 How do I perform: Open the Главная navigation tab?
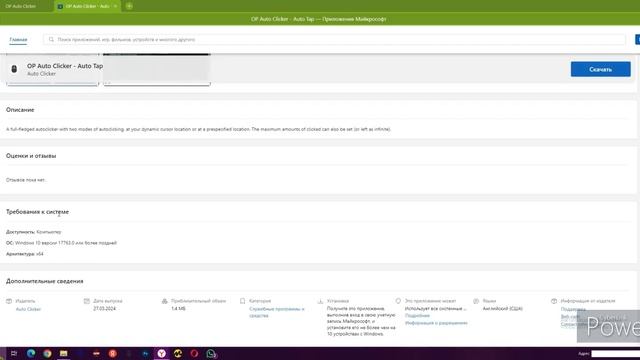point(18,40)
